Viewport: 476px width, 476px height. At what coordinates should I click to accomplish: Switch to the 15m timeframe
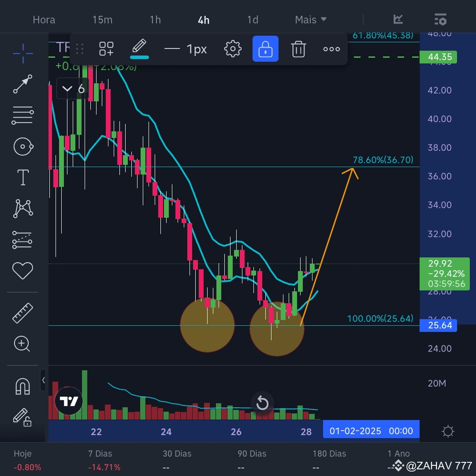(x=102, y=20)
